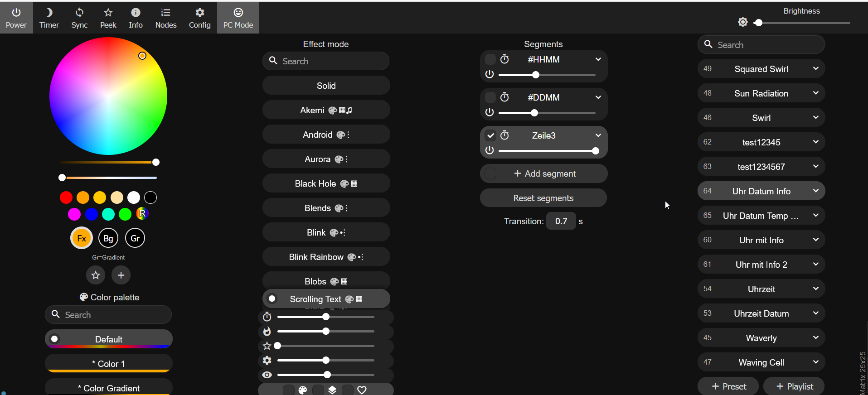
Task: Pick the red quick color swatch
Action: [x=66, y=197]
